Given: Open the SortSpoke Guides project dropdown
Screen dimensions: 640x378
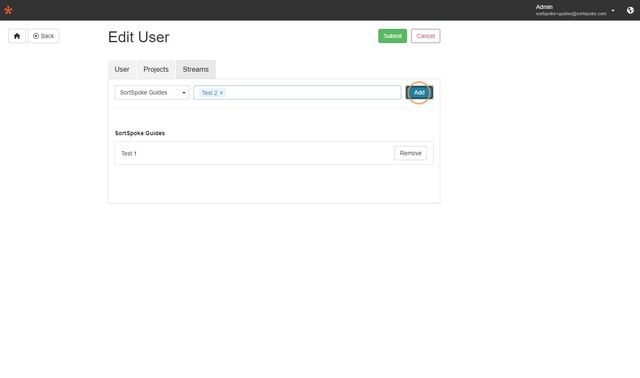Looking at the screenshot, I should pos(152,93).
